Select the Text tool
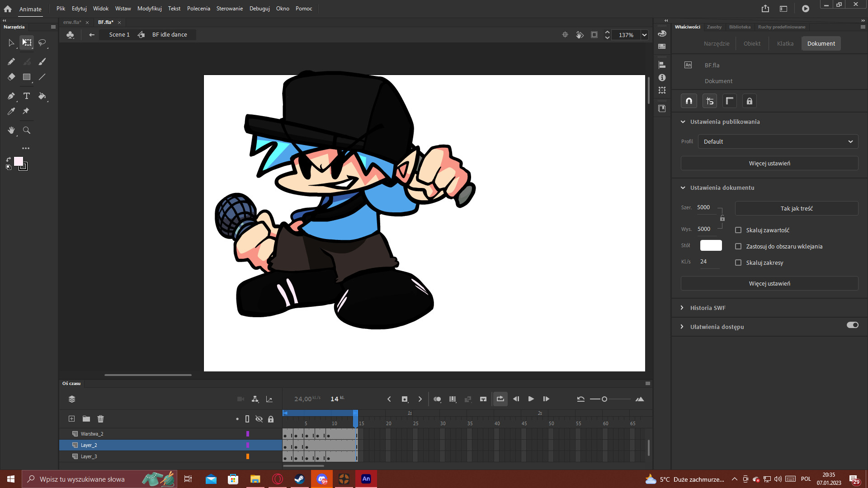Image resolution: width=868 pixels, height=488 pixels. (x=27, y=96)
